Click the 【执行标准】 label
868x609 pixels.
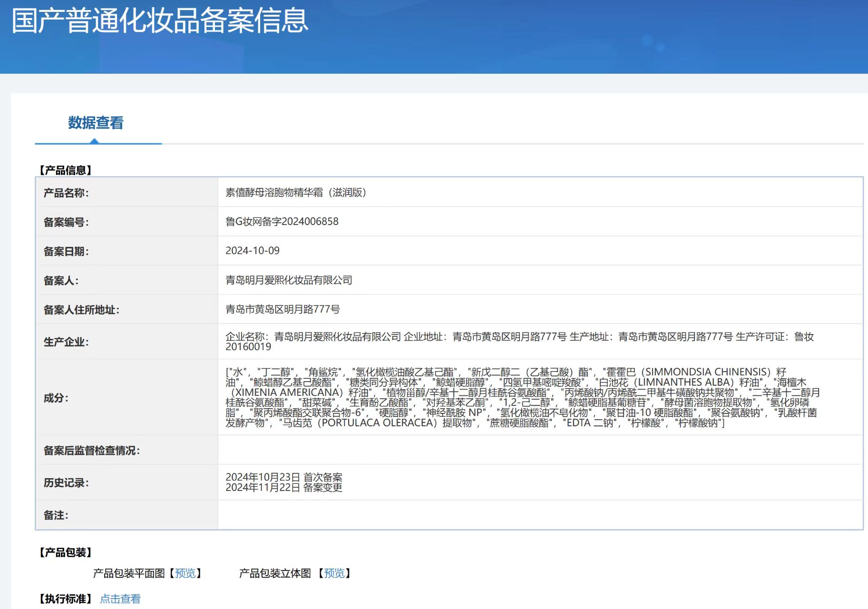(65, 599)
